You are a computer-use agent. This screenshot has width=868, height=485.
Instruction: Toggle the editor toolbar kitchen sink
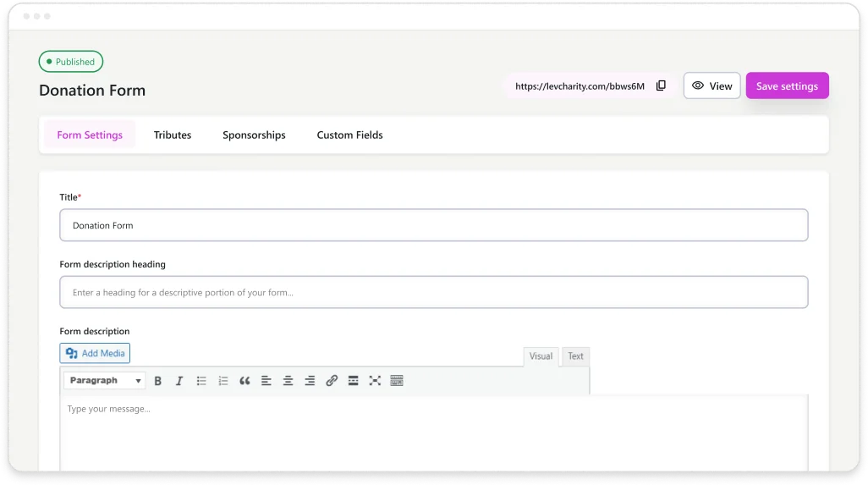point(397,381)
